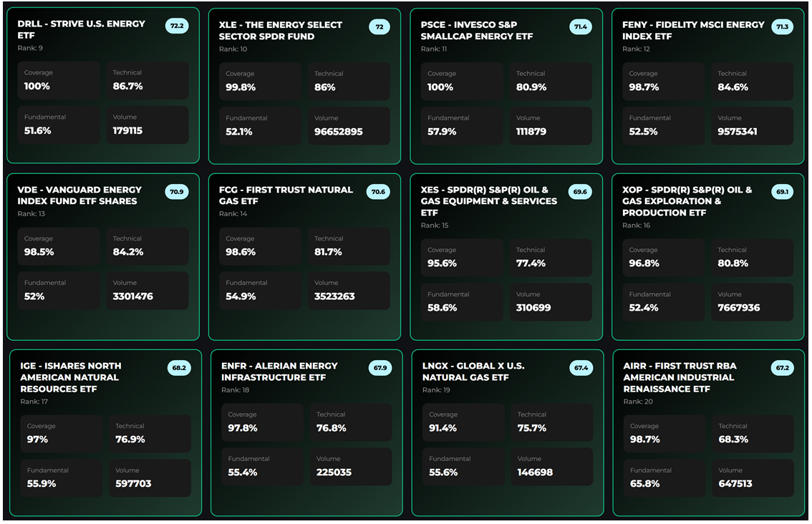The image size is (812, 524).
Task: Select the Technical 76.9% tile on IGE card
Action: click(x=148, y=433)
